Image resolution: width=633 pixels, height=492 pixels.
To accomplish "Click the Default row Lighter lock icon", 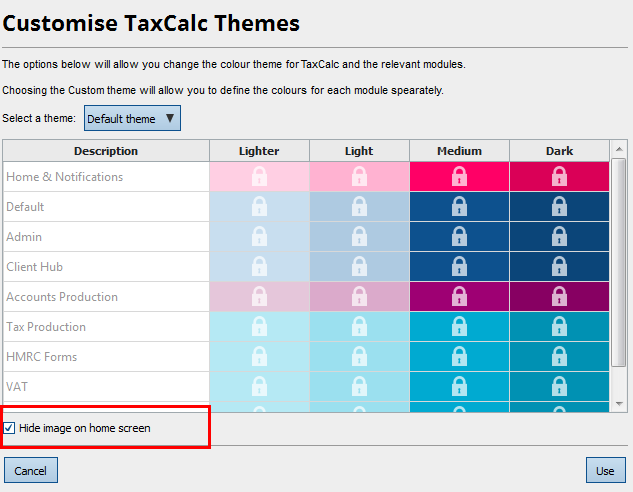I will click(x=259, y=206).
